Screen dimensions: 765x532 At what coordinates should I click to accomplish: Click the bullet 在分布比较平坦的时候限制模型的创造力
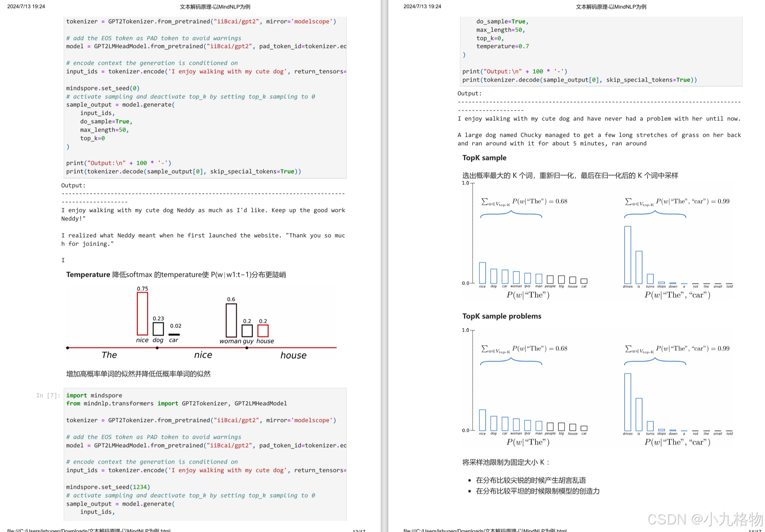pos(538,491)
